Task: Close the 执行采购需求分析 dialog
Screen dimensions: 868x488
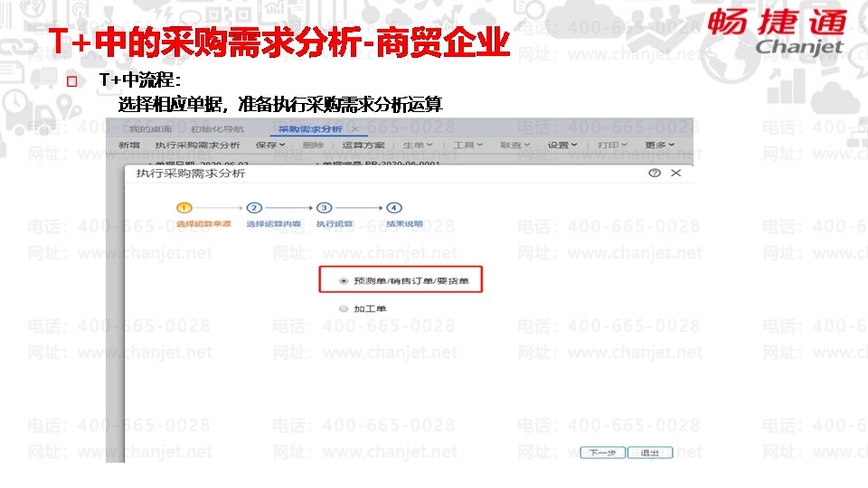Action: click(x=676, y=174)
